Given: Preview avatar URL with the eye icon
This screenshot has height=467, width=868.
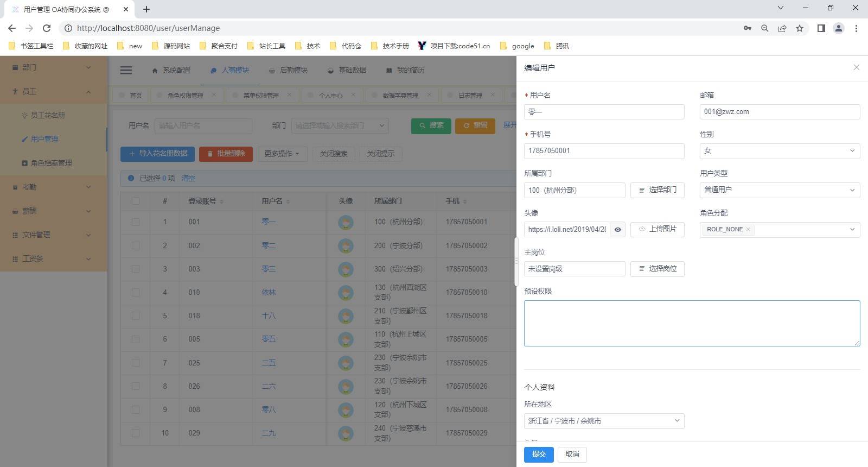Looking at the screenshot, I should pyautogui.click(x=617, y=230).
